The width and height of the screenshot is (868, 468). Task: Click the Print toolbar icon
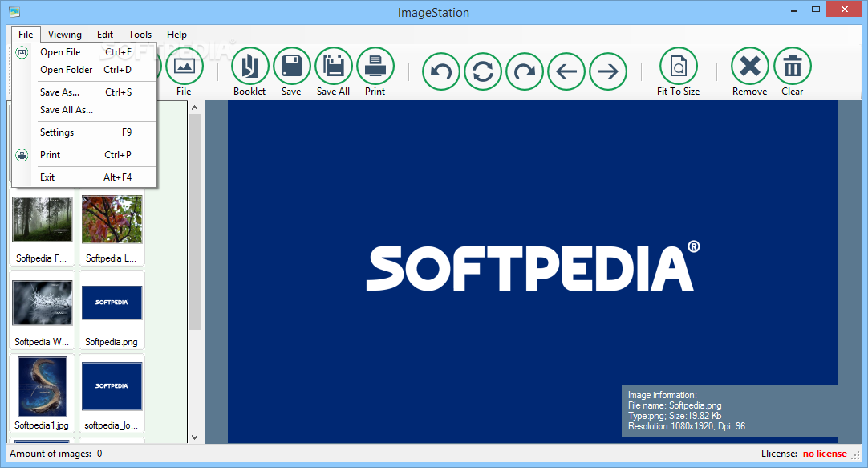[375, 67]
